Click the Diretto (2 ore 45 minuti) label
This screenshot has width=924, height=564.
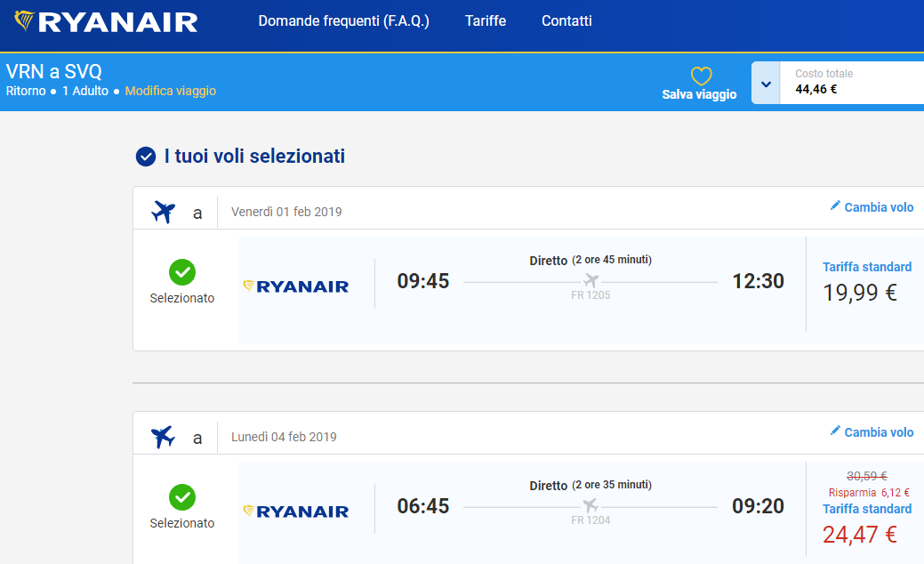(591, 260)
